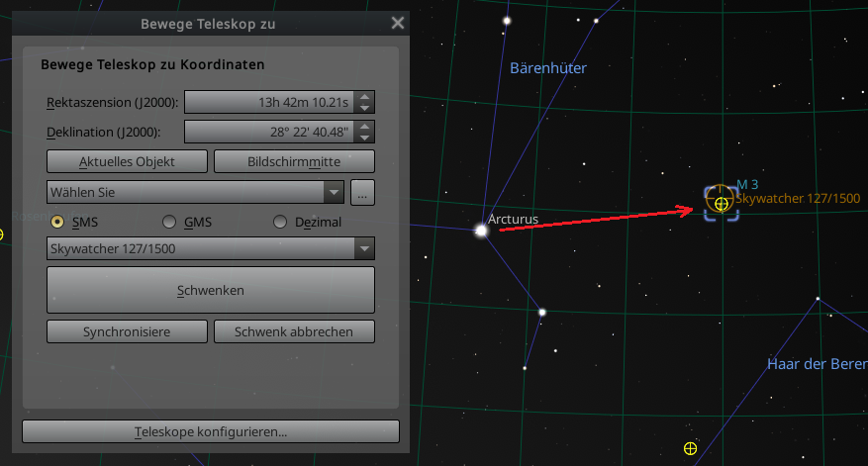Select the yellow crosshair marker at bottom right
Screen dimensions: 868x466
pos(690,448)
